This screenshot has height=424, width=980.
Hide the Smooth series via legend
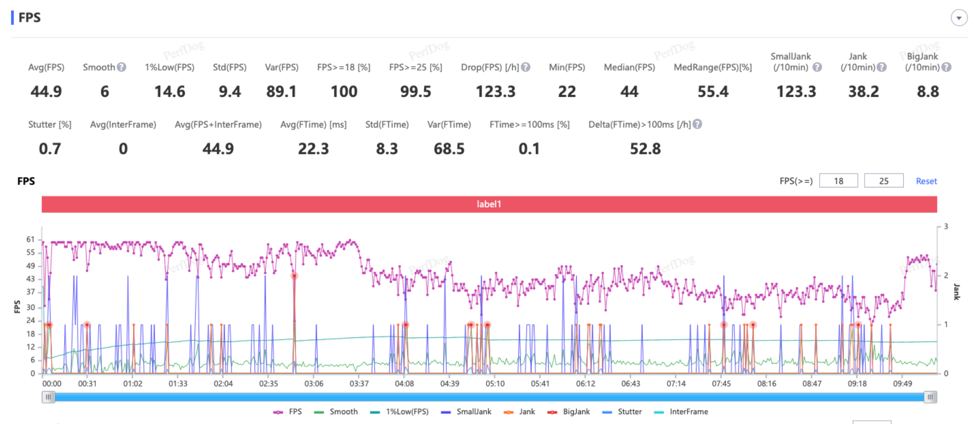pyautogui.click(x=336, y=412)
